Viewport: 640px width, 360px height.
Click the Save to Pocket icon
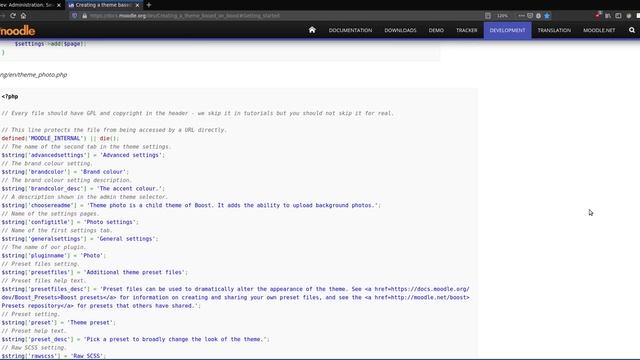click(530, 16)
